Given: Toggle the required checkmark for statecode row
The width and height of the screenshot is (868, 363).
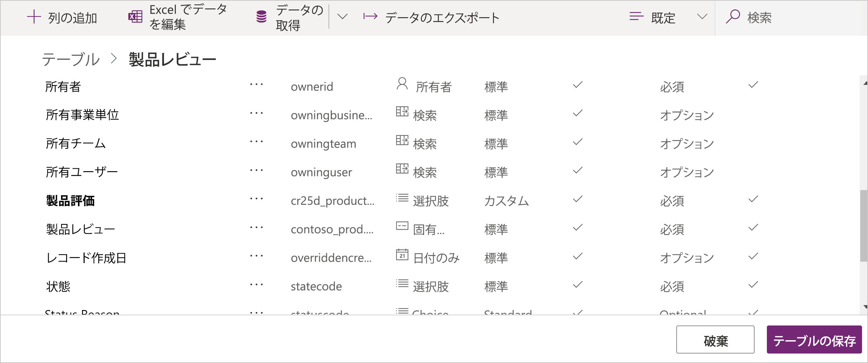Looking at the screenshot, I should point(752,285).
